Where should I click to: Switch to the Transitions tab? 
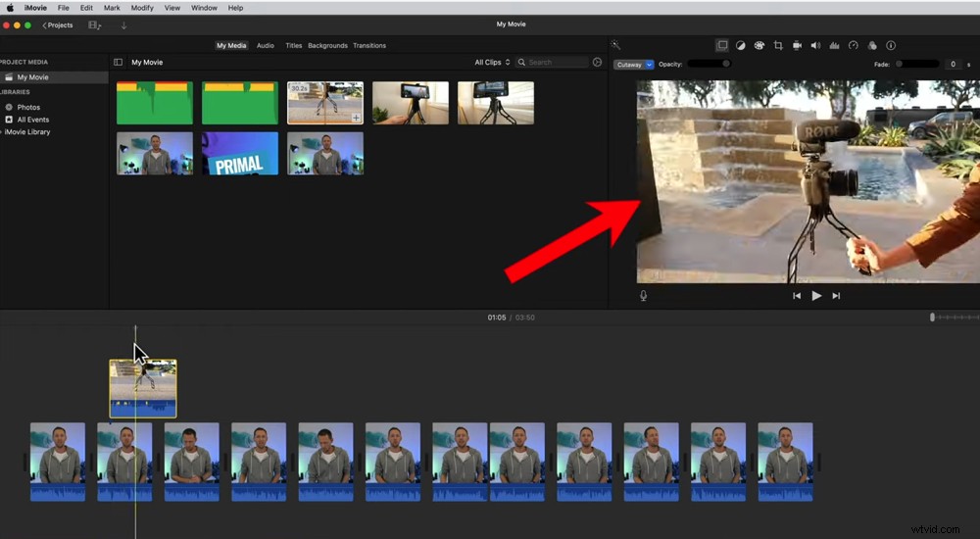coord(369,46)
